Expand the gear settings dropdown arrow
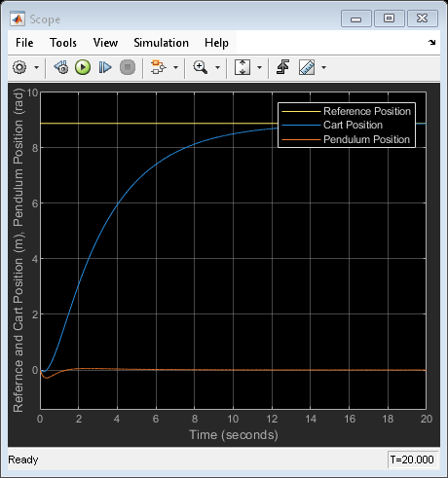Image resolution: width=448 pixels, height=478 pixels. [36, 67]
